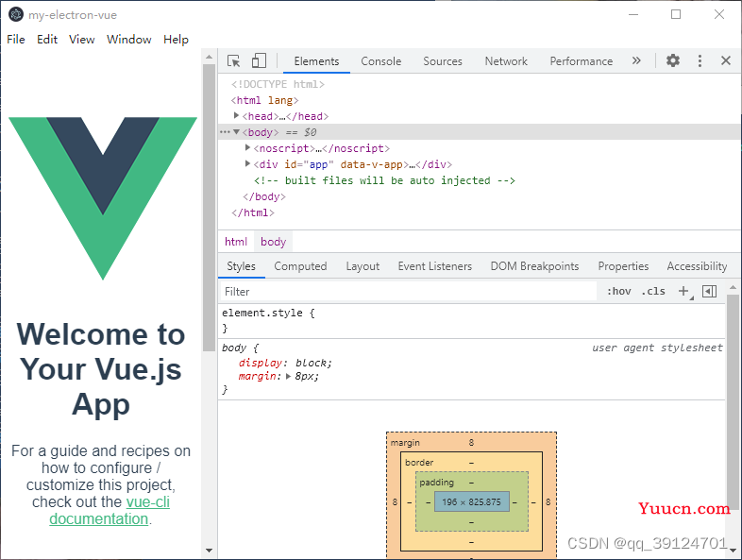
Task: Click the block property value
Action: coord(311,363)
